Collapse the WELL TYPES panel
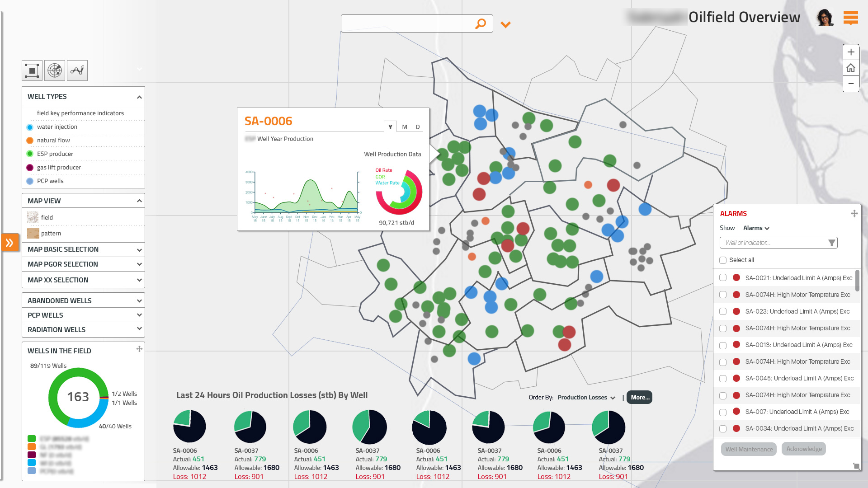868x488 pixels. coord(139,97)
